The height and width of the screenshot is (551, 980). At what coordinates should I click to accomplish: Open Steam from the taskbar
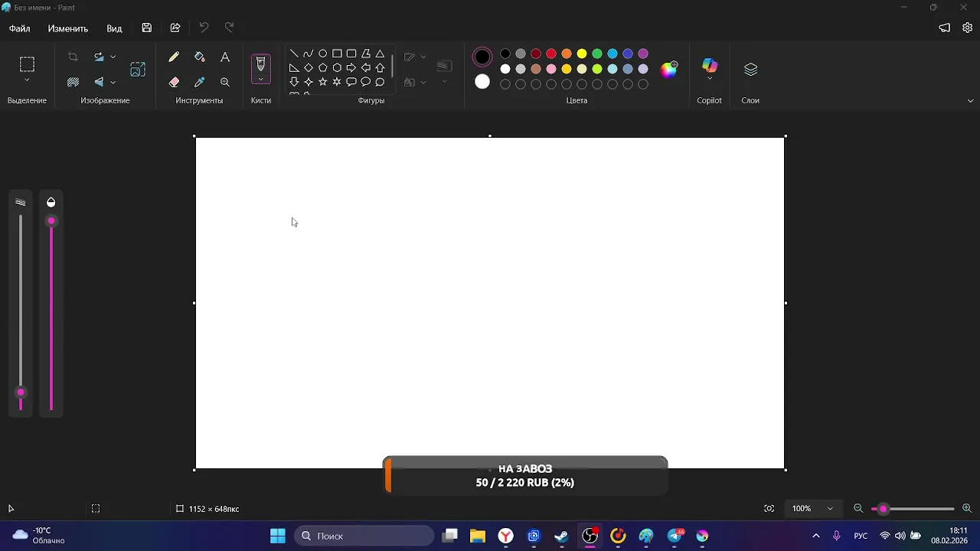tap(562, 536)
